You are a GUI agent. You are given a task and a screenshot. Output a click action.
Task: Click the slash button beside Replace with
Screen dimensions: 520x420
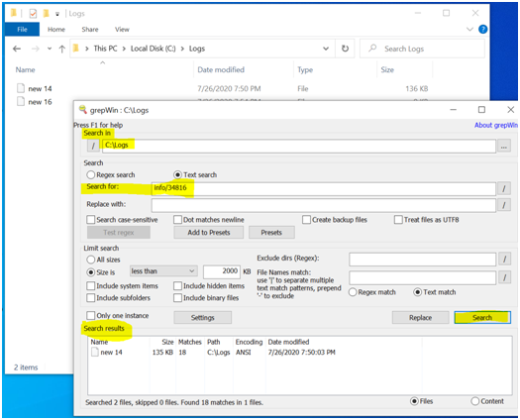(504, 205)
